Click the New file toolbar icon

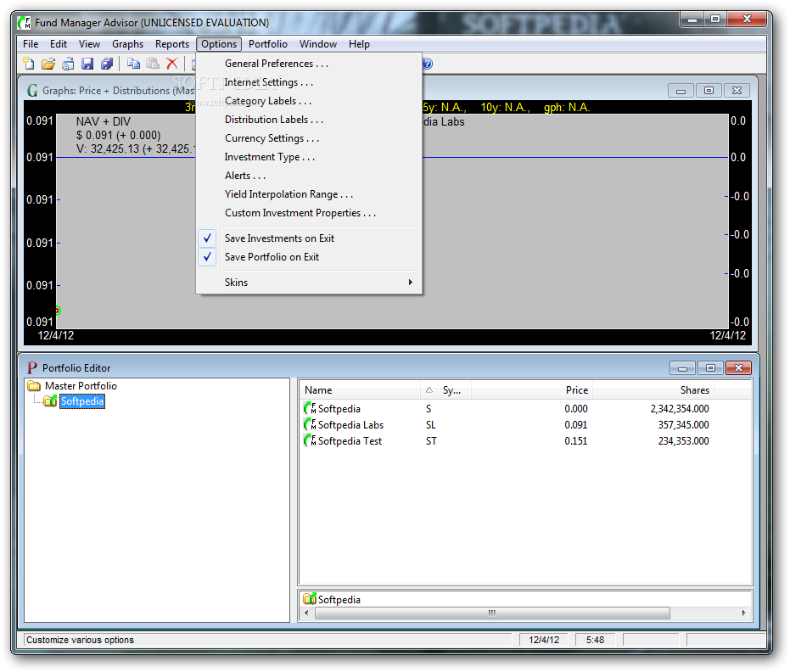coord(29,64)
